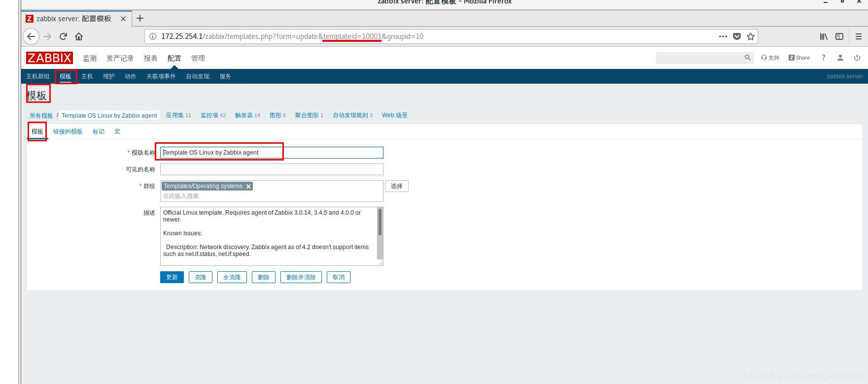This screenshot has height=384, width=868.
Task: Click the 删除 button
Action: (x=264, y=277)
